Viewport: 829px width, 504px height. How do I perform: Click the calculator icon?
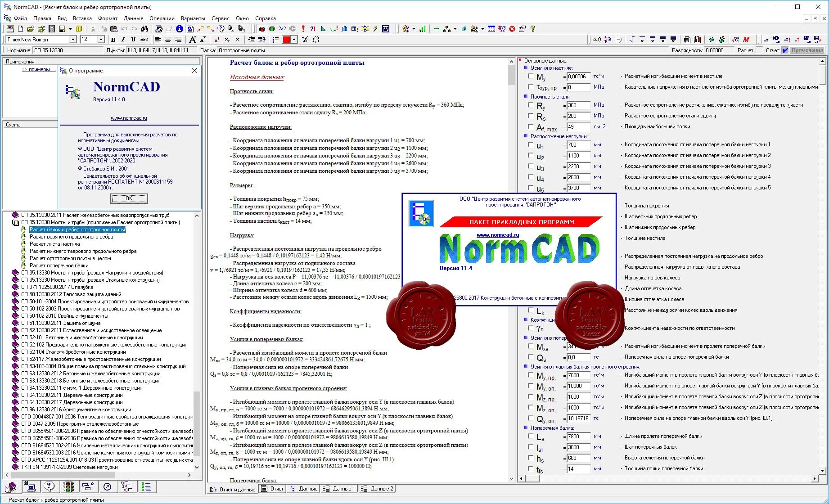tap(687, 40)
